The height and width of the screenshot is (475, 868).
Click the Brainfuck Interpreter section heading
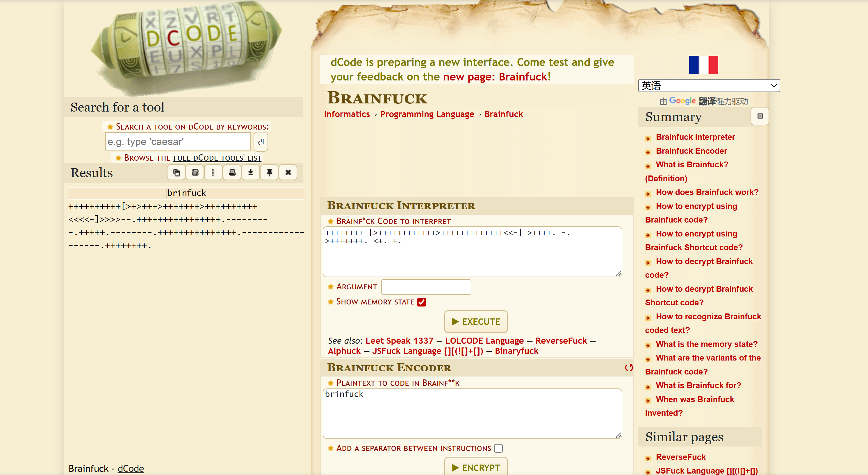click(x=401, y=205)
